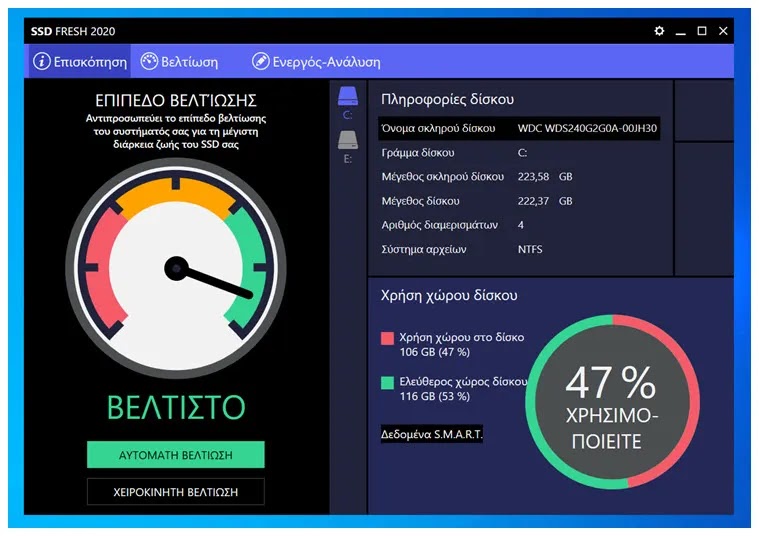Choose ΧΕΙΡΟΚΙΝΗΤΗ ΒΕΛΤΙΩΣΗ
The width and height of the screenshot is (759, 536).
(176, 492)
